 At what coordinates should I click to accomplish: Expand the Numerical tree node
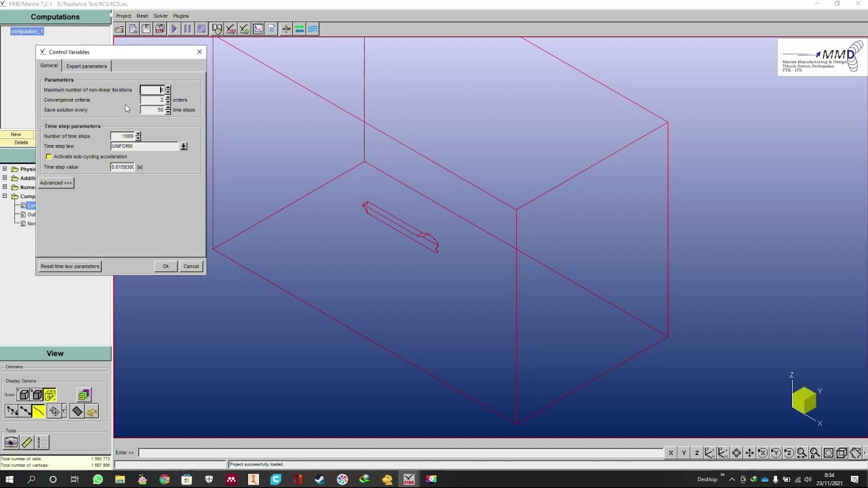click(5, 187)
